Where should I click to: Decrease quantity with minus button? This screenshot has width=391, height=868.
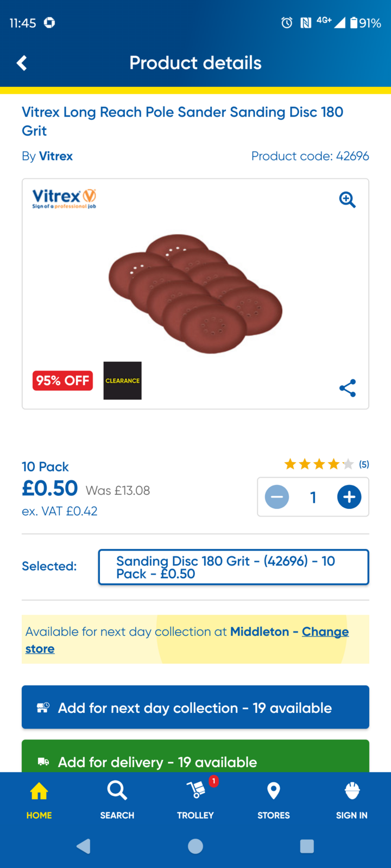click(x=277, y=497)
